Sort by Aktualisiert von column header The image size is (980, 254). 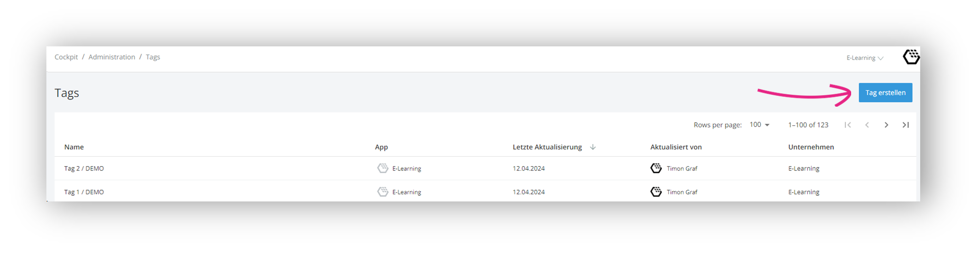click(676, 147)
